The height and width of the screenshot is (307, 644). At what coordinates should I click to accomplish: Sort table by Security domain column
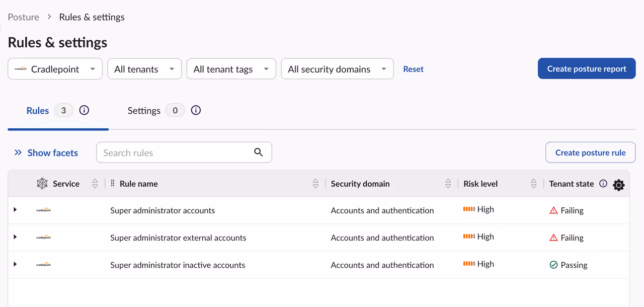tap(448, 184)
